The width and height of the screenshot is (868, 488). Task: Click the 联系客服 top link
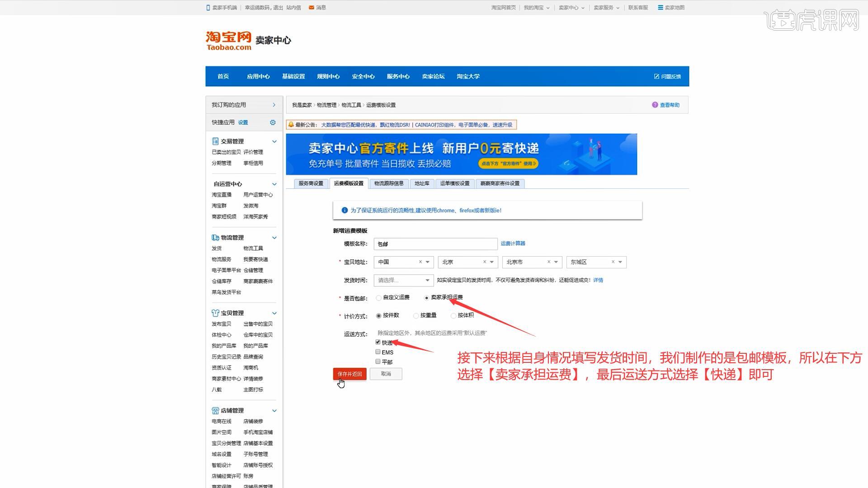coord(638,8)
